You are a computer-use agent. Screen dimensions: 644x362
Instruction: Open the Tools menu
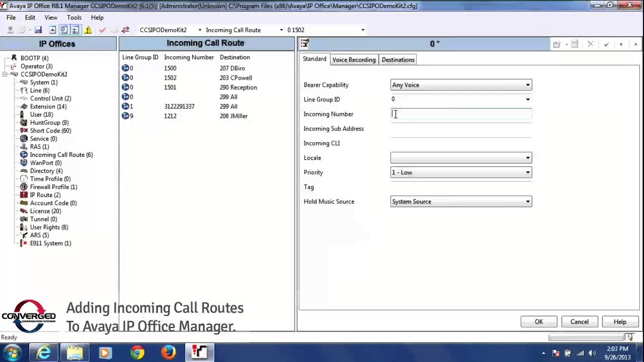[x=74, y=18]
